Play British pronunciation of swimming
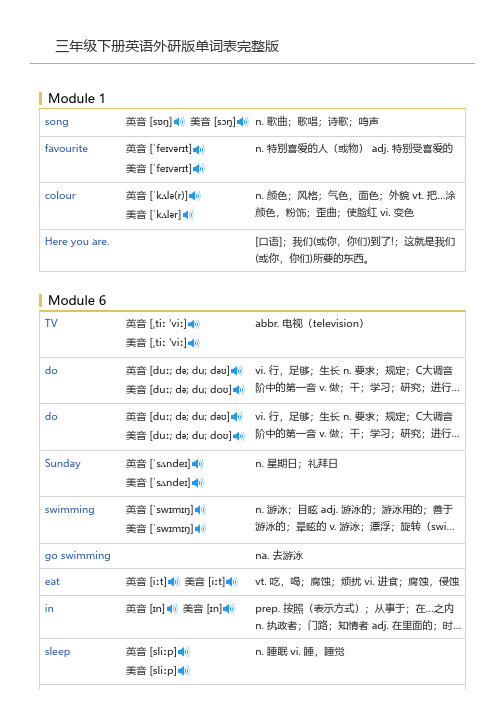 click(x=200, y=510)
